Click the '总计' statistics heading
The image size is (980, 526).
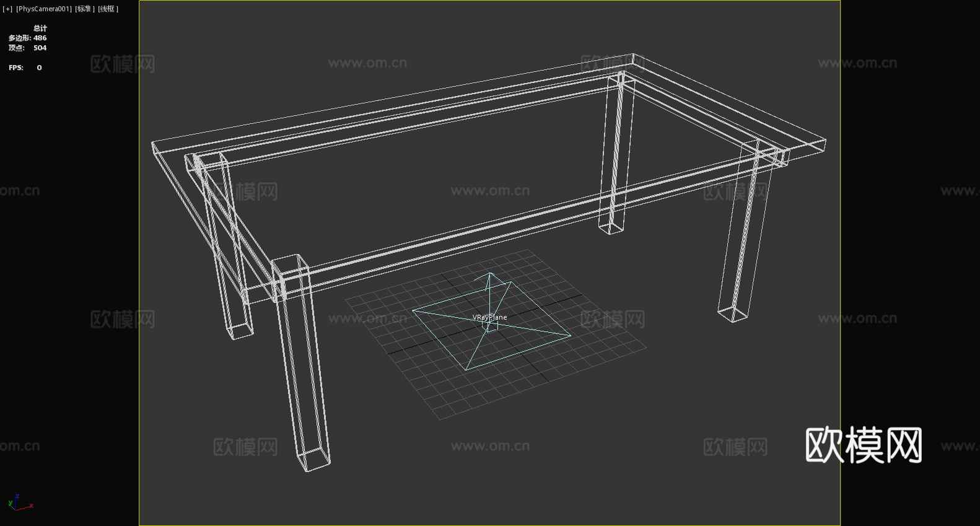click(x=40, y=28)
